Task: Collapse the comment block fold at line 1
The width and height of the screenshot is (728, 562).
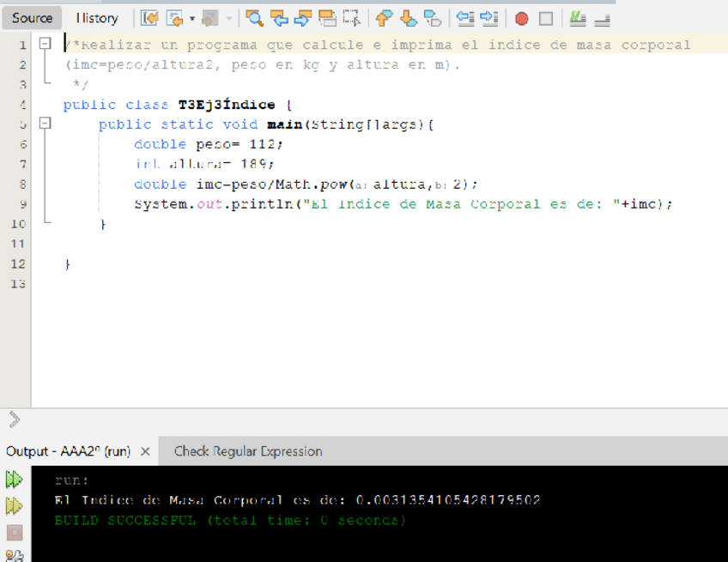Action: (45, 43)
